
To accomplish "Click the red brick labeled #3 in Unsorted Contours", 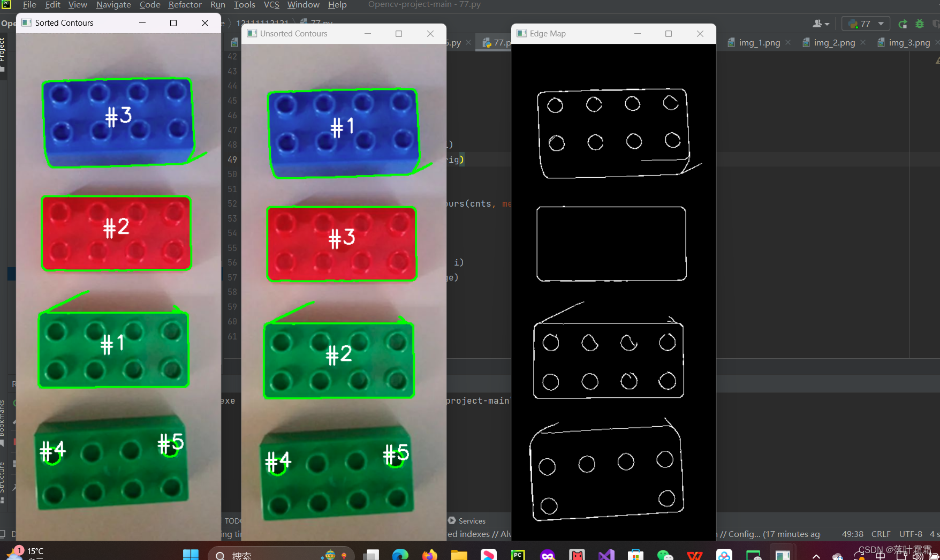I will coord(342,244).
